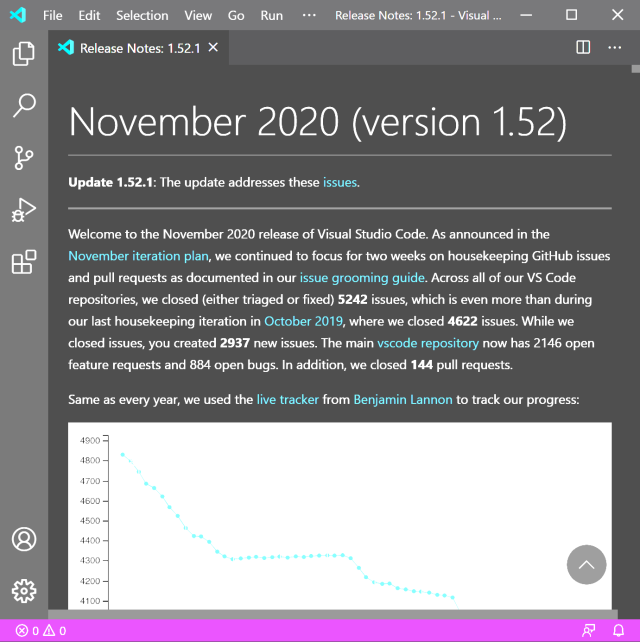
Task: Open the Search view in activity bar
Action: click(x=24, y=106)
